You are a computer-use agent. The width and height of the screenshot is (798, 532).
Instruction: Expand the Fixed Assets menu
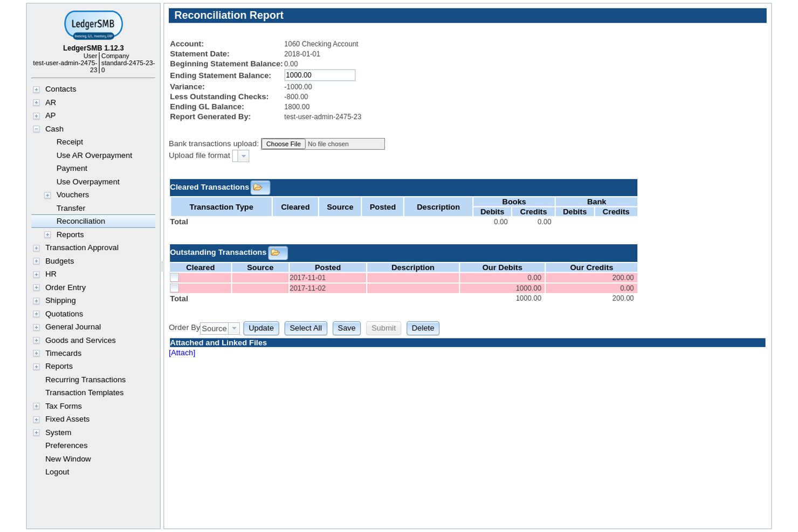36,419
